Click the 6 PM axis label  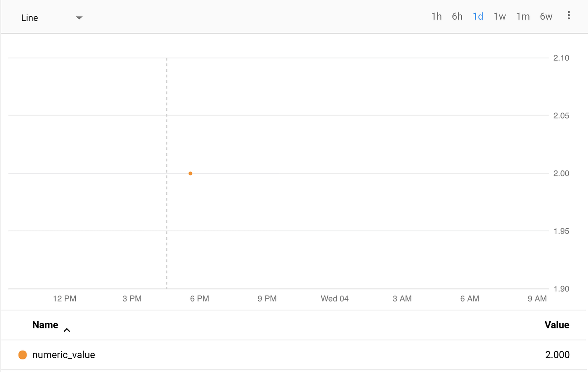[199, 299]
